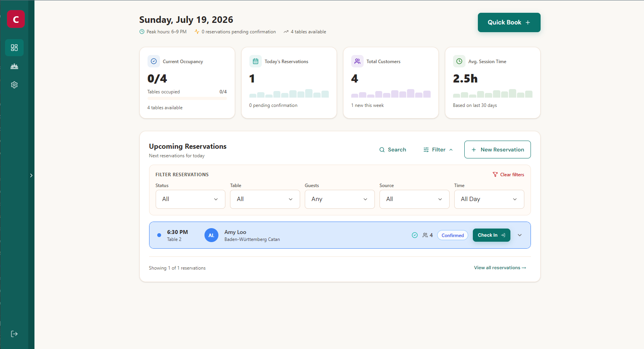
Task: Click the 'Table 2' label under reservation time
Action: click(174, 239)
